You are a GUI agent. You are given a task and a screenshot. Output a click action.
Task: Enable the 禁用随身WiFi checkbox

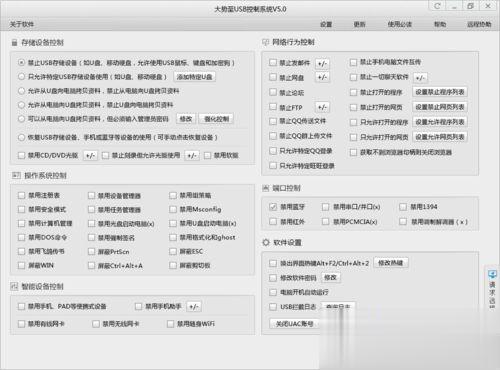coord(171,324)
